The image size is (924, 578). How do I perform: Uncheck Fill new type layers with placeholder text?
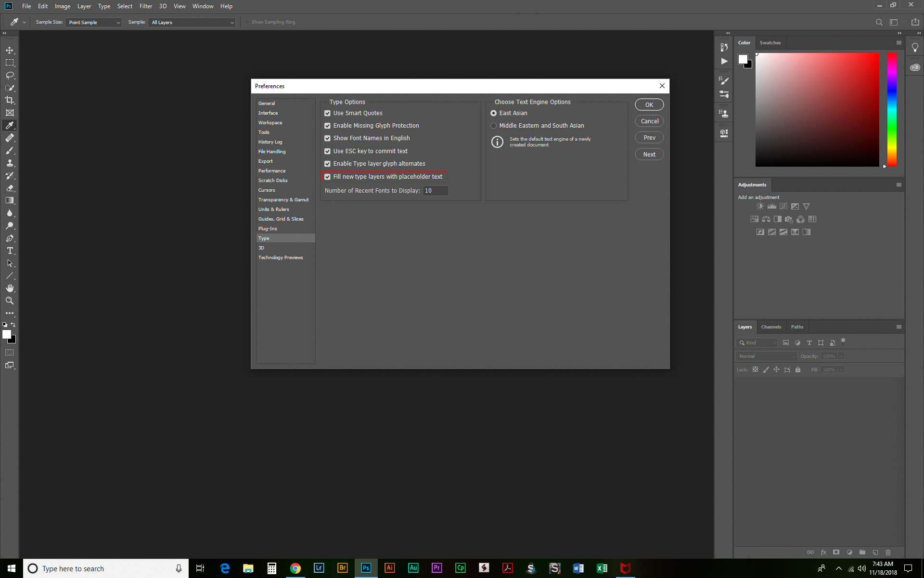[x=327, y=177]
